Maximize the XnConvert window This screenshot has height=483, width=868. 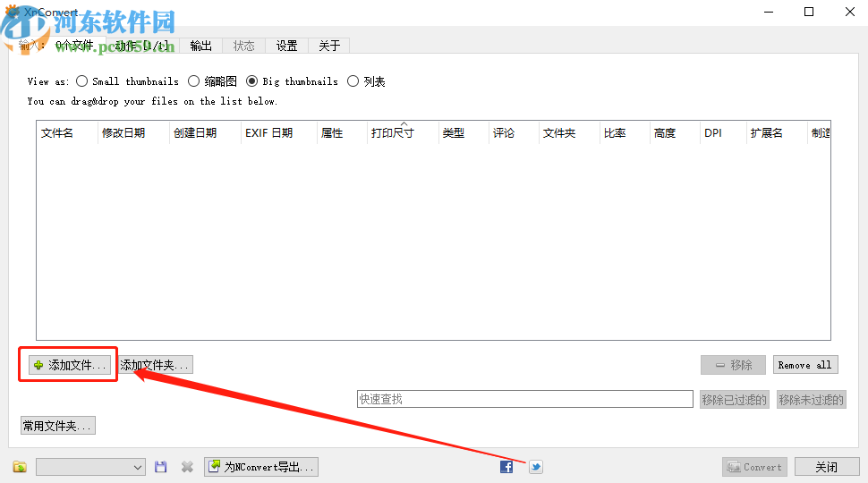tap(809, 12)
